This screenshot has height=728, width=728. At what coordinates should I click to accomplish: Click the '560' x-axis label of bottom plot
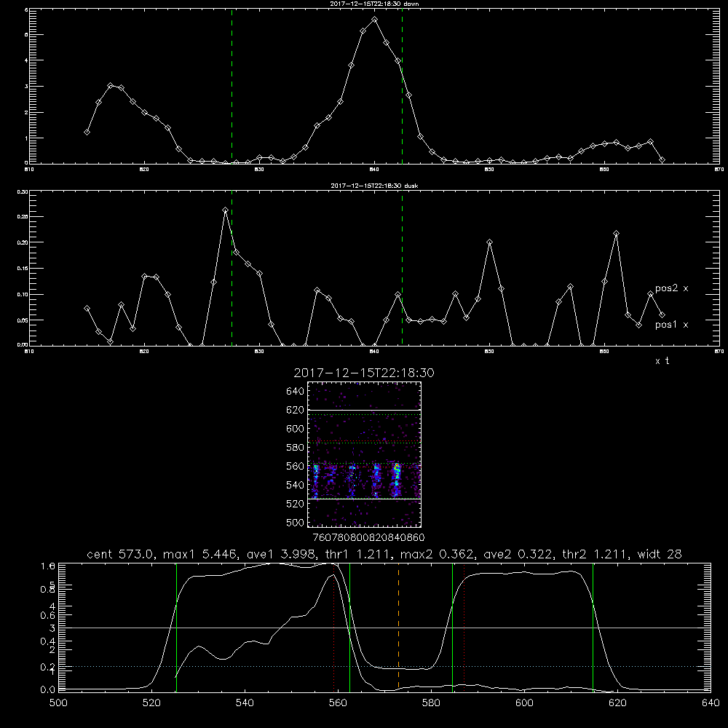pyautogui.click(x=338, y=703)
